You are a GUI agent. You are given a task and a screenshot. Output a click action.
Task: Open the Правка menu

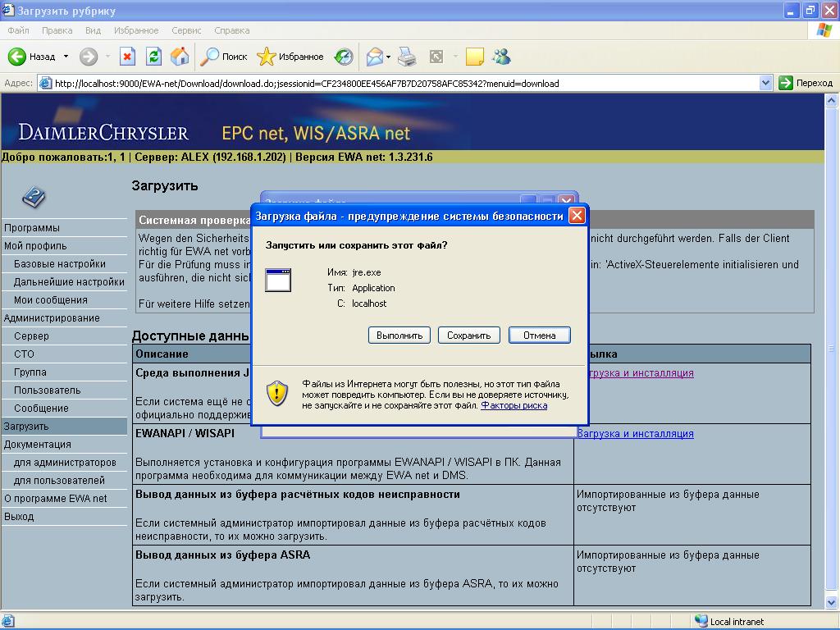point(57,30)
